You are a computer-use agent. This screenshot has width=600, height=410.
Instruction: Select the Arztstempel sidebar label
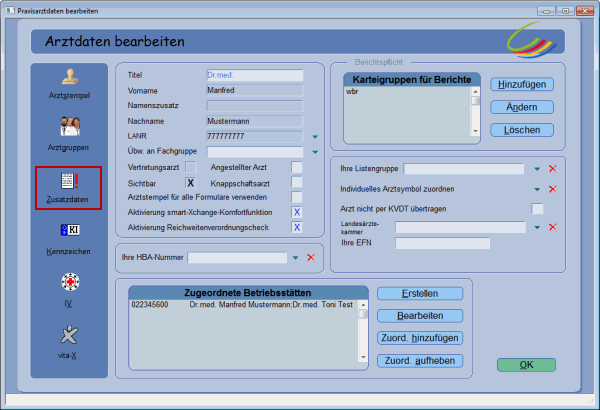pyautogui.click(x=69, y=96)
